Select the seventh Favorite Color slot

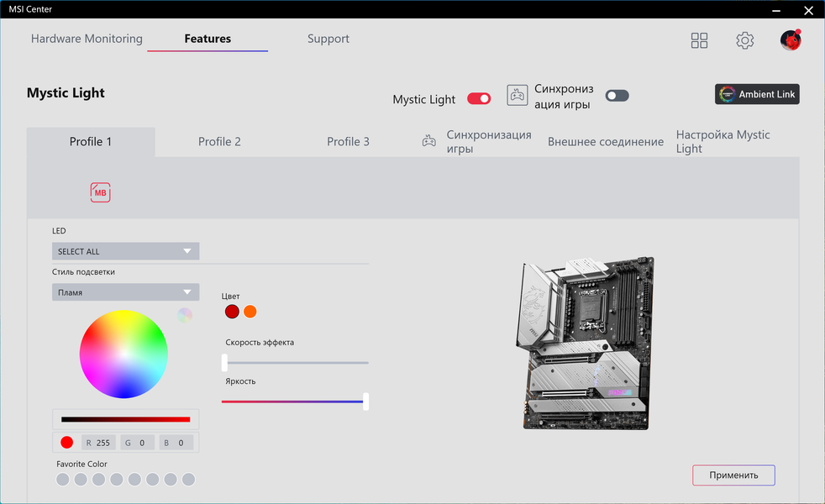(x=171, y=480)
